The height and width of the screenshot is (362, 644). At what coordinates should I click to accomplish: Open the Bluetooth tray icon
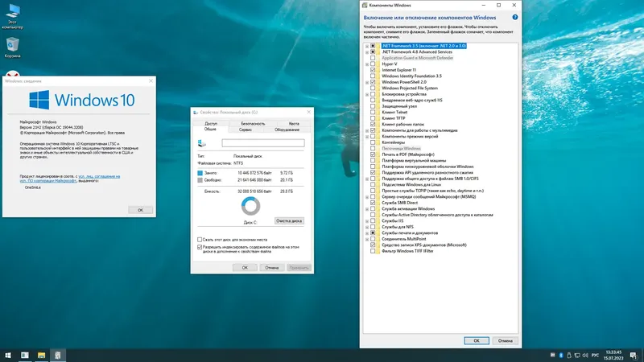click(560, 355)
